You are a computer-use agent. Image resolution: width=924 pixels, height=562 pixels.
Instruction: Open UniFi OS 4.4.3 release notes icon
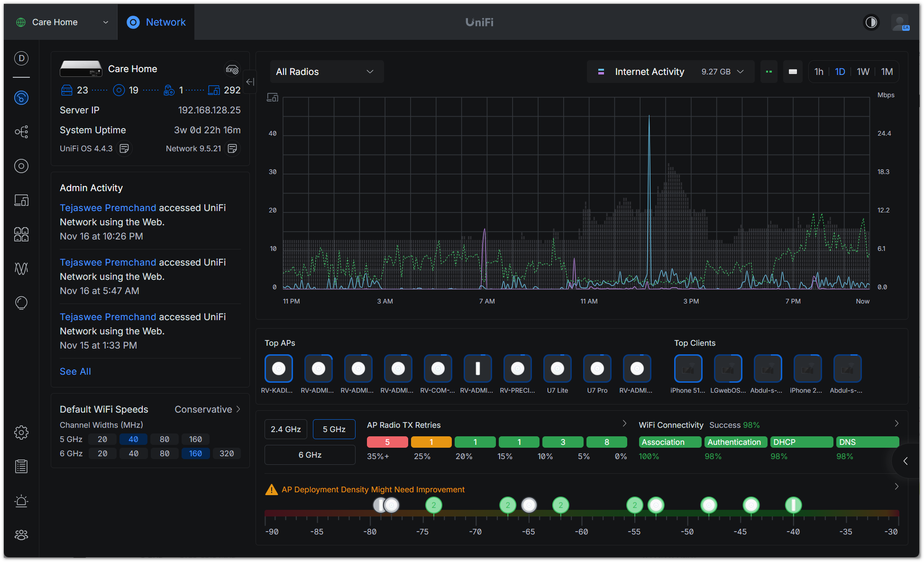pos(124,148)
